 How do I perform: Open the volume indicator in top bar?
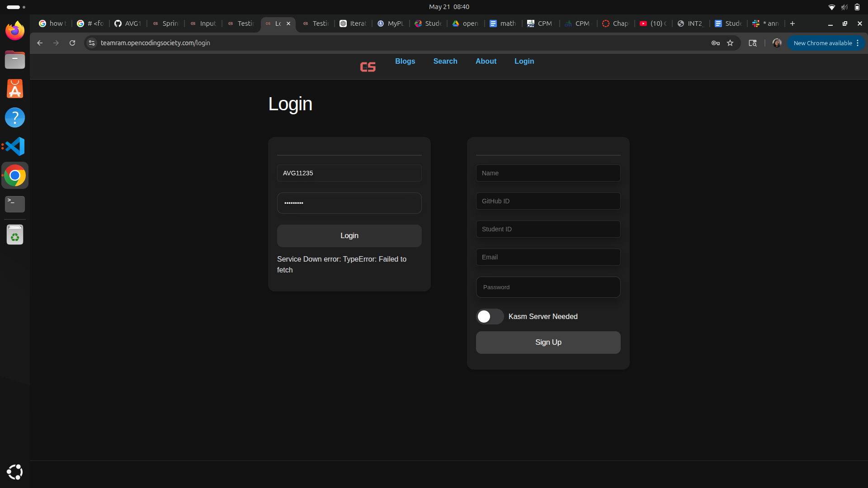click(x=844, y=7)
